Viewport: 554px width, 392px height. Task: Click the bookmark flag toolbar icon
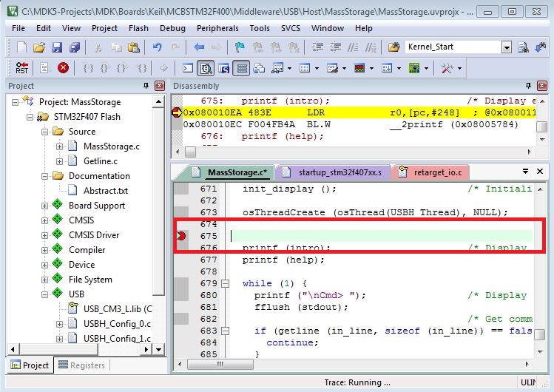click(240, 47)
